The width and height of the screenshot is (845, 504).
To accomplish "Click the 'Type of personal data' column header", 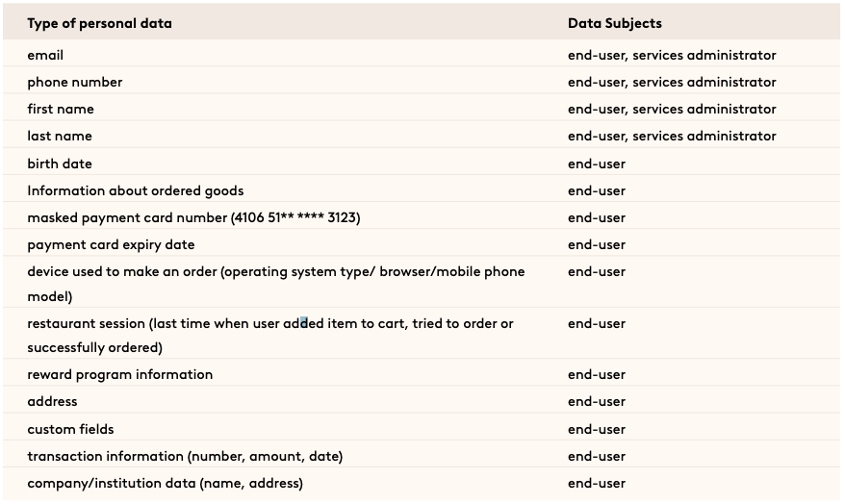I will (100, 23).
